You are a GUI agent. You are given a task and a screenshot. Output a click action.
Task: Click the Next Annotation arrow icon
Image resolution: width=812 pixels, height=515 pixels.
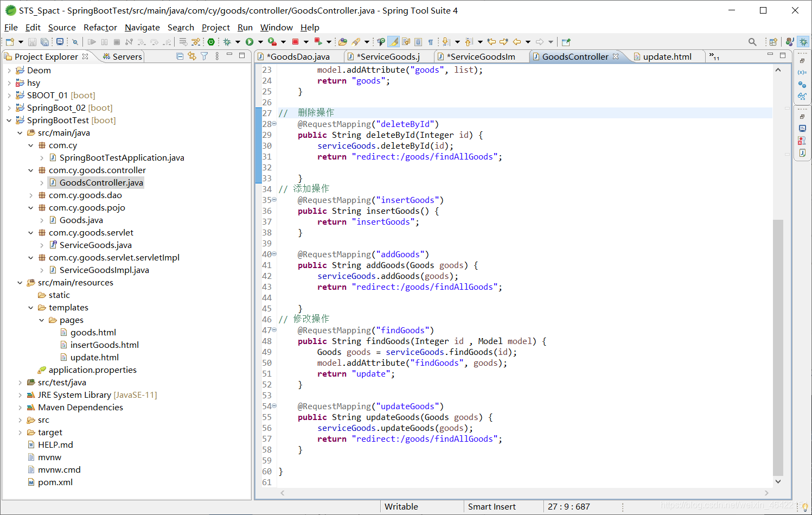click(446, 42)
